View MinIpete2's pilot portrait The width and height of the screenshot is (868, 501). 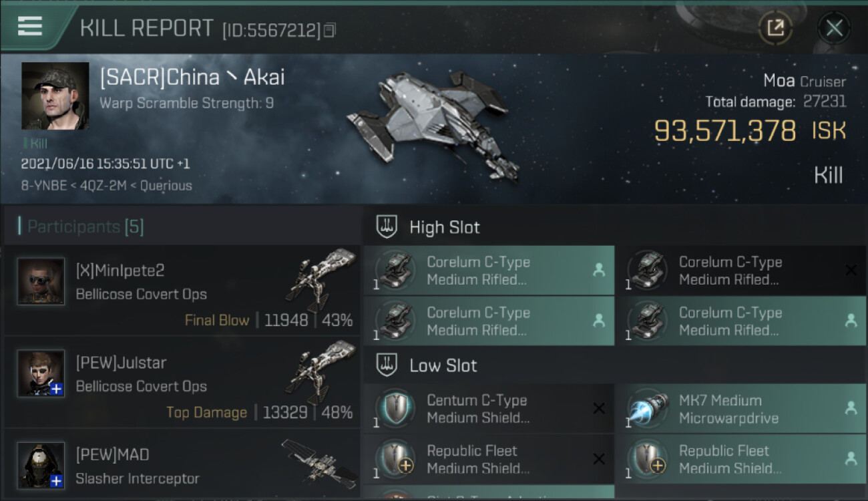[x=41, y=282]
